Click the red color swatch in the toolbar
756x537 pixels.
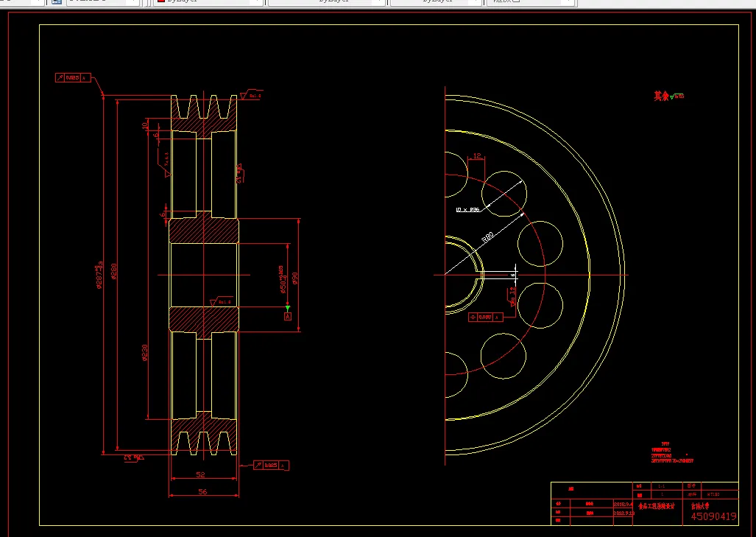click(161, 1)
